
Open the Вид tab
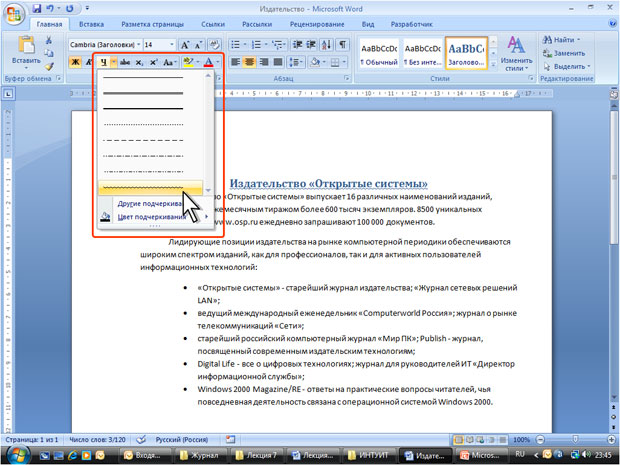tap(368, 24)
